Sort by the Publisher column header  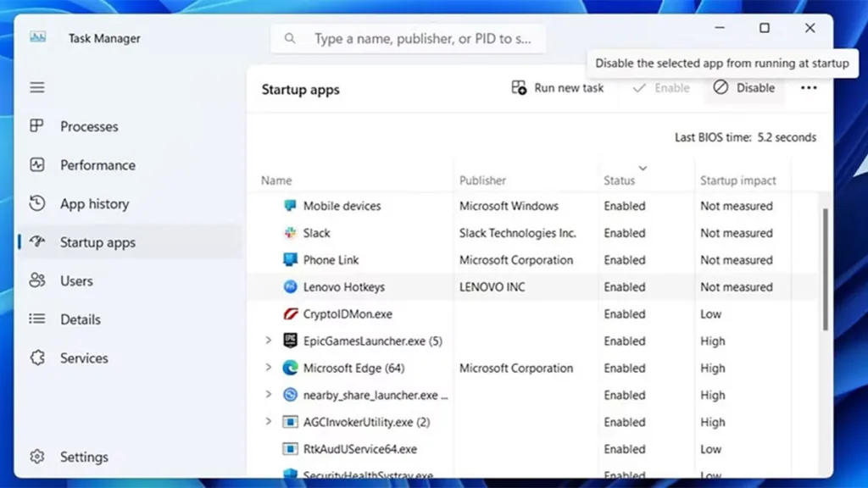(482, 180)
